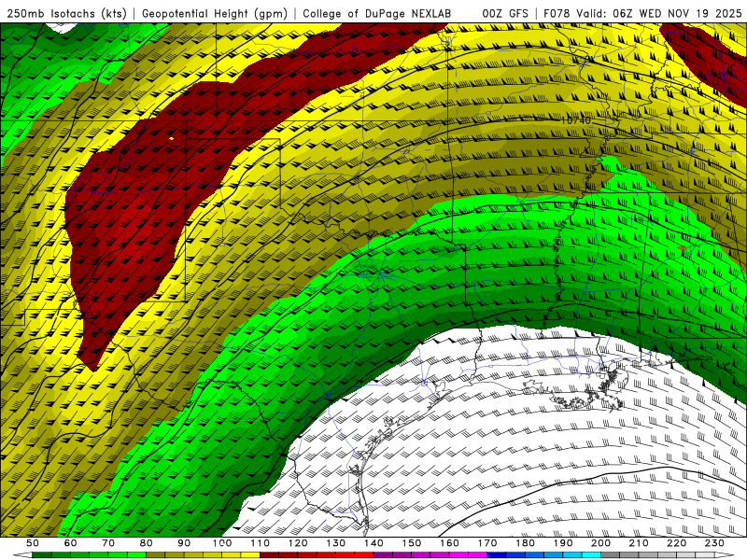Click the '60' legend value
Screen dimensions: 747x560
[x=71, y=543]
